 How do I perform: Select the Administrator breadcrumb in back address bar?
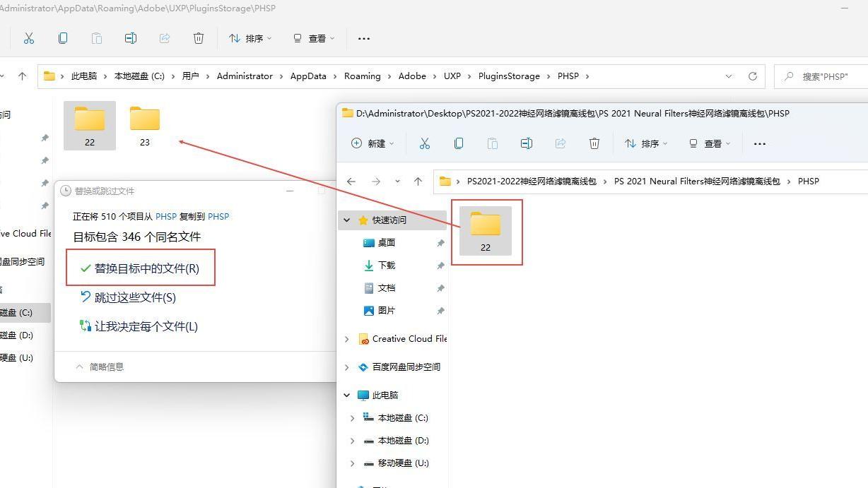tap(245, 76)
